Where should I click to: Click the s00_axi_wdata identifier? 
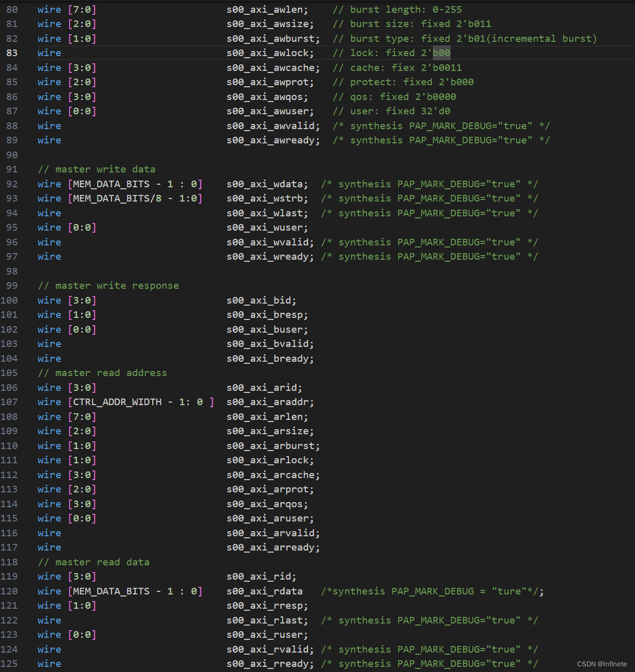click(266, 184)
